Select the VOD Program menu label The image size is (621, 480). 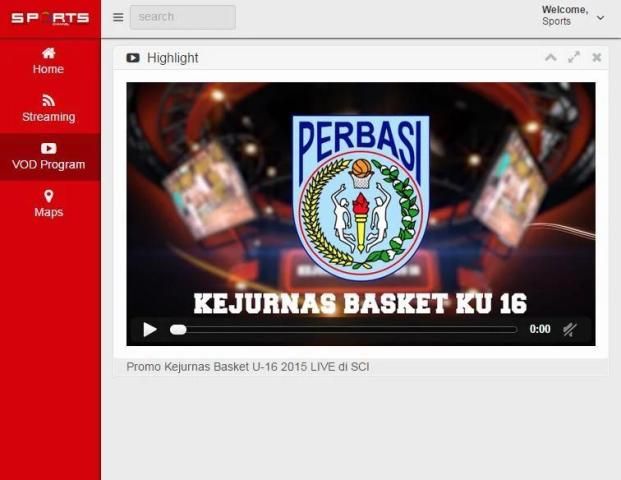48,165
